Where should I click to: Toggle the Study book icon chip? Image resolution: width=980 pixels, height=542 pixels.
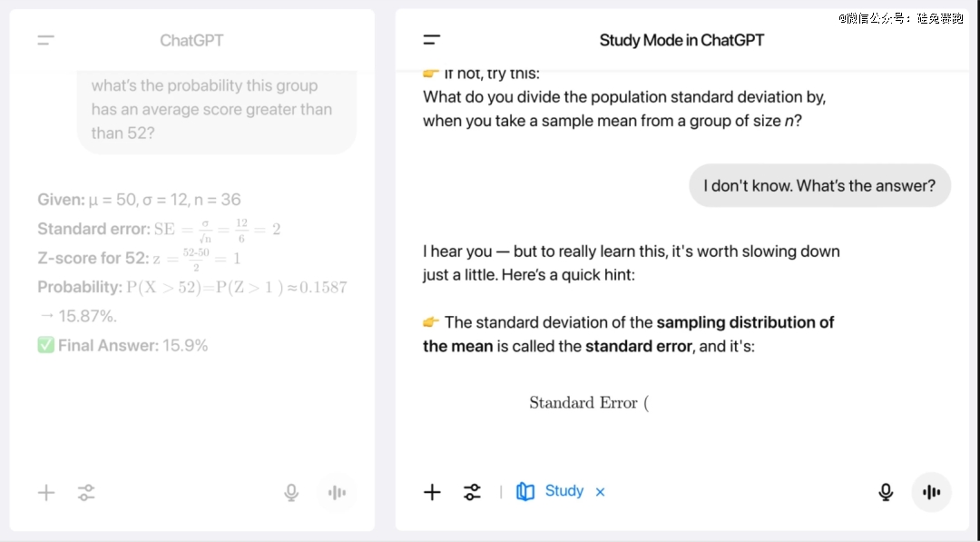[x=525, y=491]
